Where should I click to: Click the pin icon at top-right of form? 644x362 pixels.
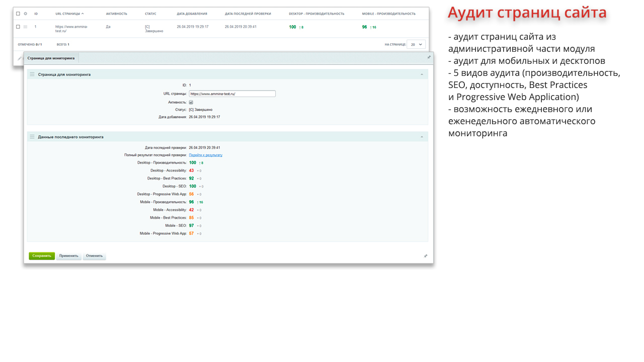click(x=429, y=57)
